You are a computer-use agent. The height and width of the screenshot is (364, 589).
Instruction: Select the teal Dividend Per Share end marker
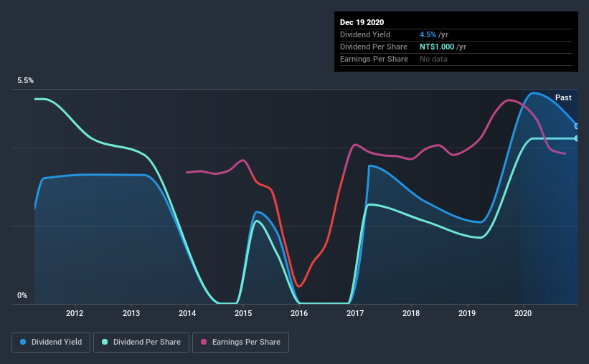577,138
